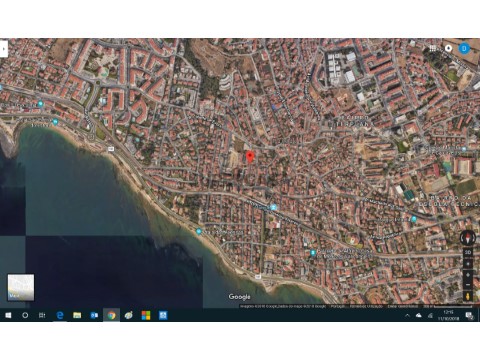
Task: Click the teal beach marker on the left shore
Action: [55, 122]
